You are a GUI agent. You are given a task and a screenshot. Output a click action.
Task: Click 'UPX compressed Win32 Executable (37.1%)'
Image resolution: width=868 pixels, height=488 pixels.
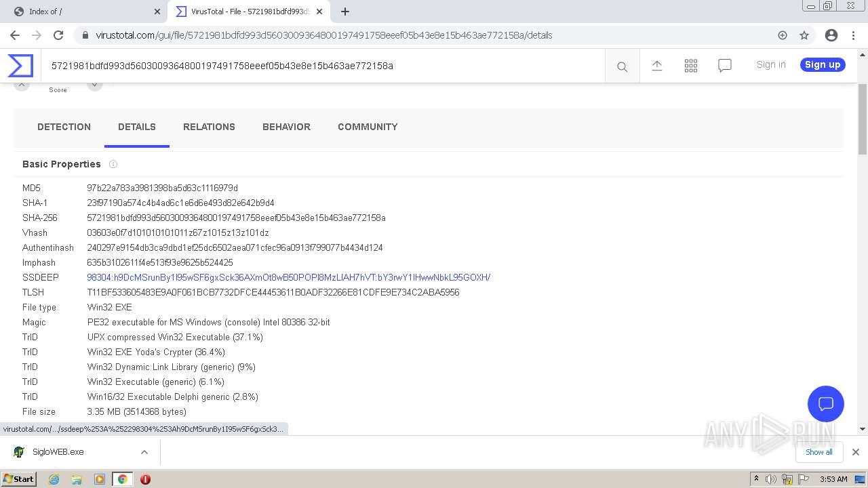coord(175,337)
